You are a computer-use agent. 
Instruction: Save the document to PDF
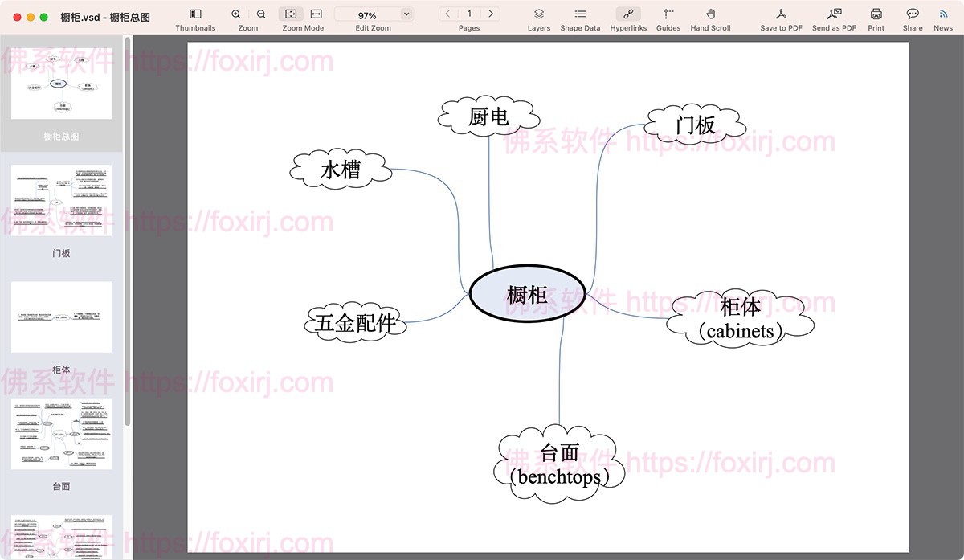click(x=781, y=14)
